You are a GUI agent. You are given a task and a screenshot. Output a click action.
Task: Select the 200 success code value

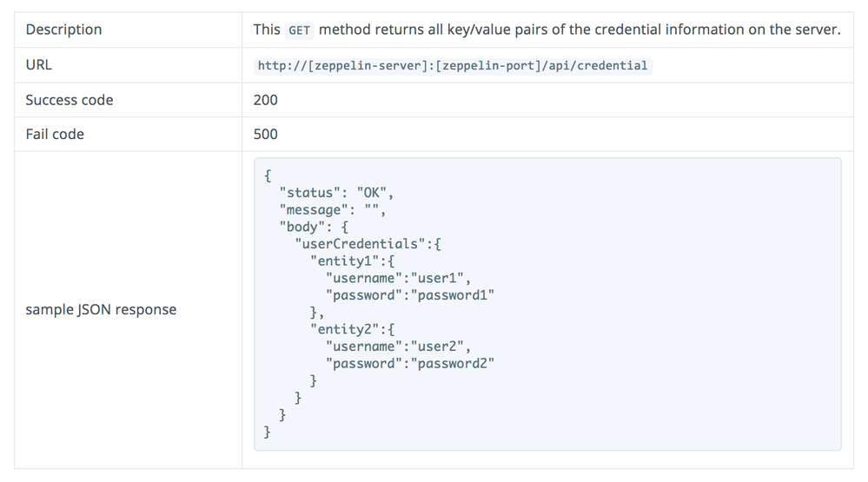[266, 100]
